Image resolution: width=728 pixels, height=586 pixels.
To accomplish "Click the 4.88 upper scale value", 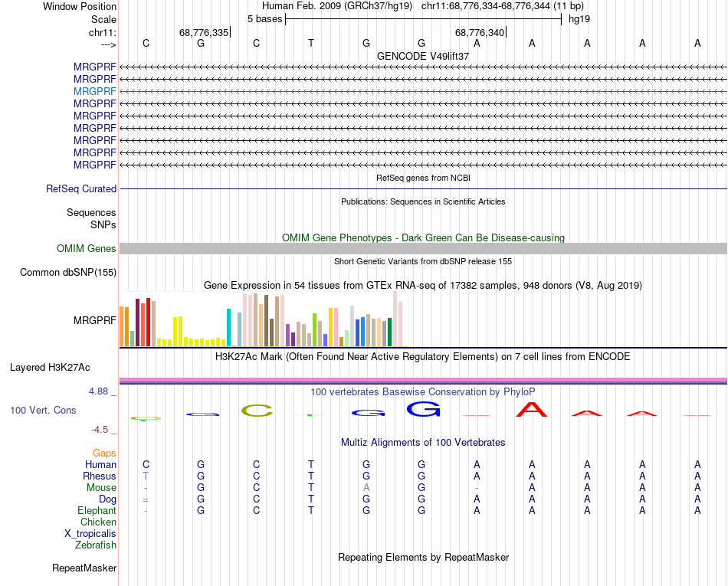I will (98, 391).
